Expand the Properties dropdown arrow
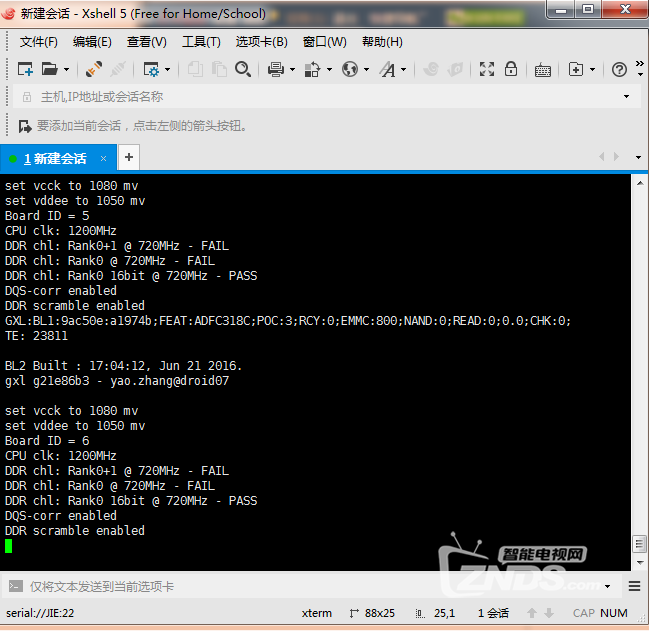 point(167,70)
